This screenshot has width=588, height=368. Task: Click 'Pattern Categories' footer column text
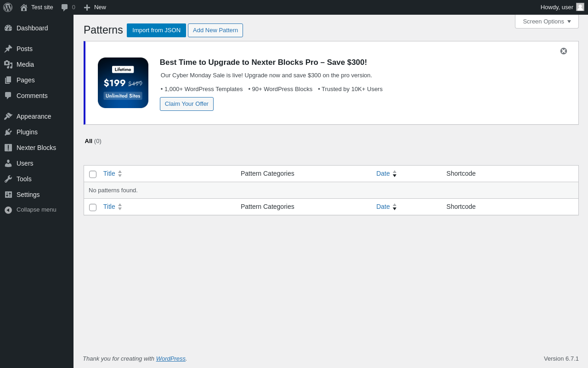267,207
